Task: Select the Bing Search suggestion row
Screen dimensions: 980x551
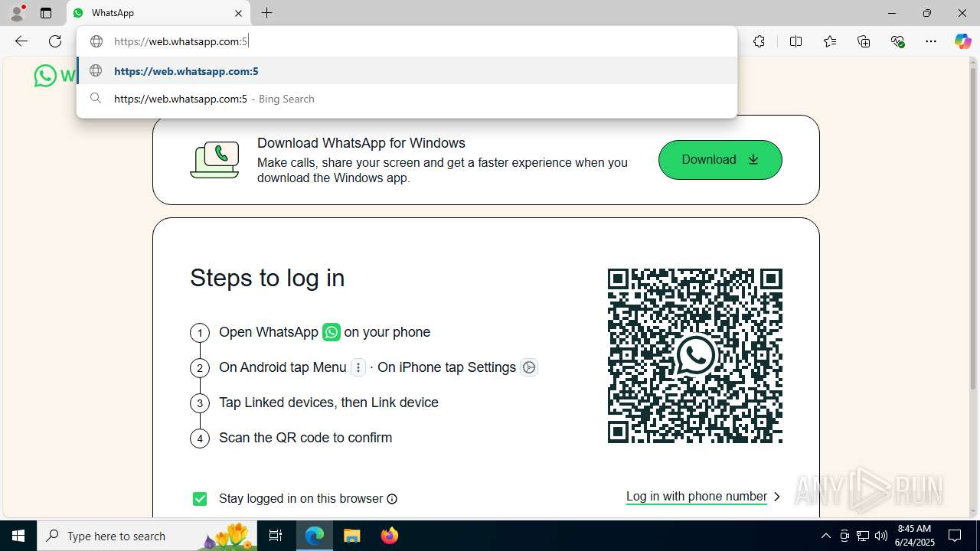Action: click(407, 99)
